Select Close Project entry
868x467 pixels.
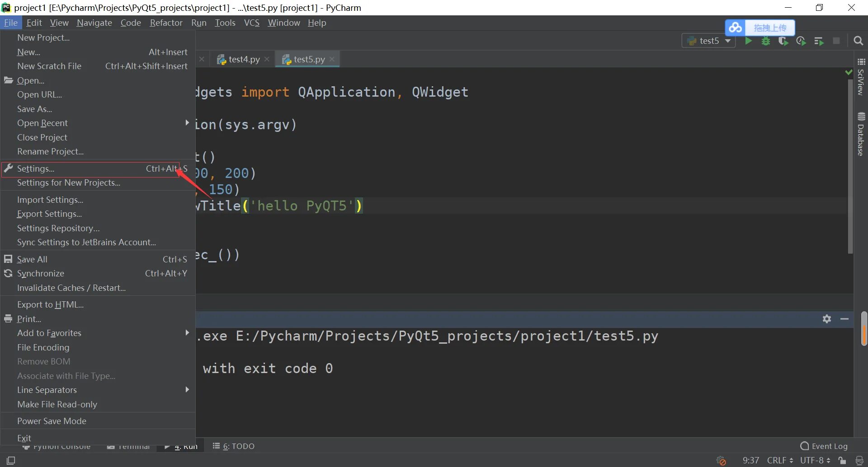coord(98,137)
